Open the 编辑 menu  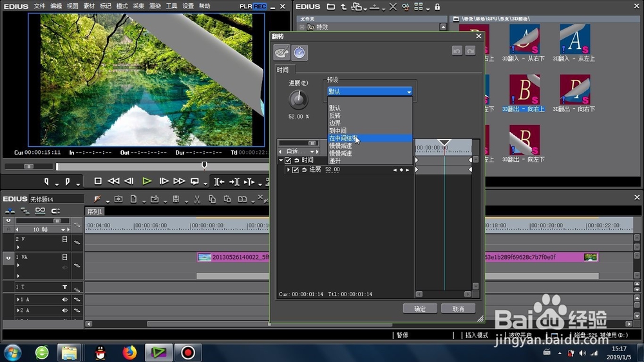click(x=56, y=6)
